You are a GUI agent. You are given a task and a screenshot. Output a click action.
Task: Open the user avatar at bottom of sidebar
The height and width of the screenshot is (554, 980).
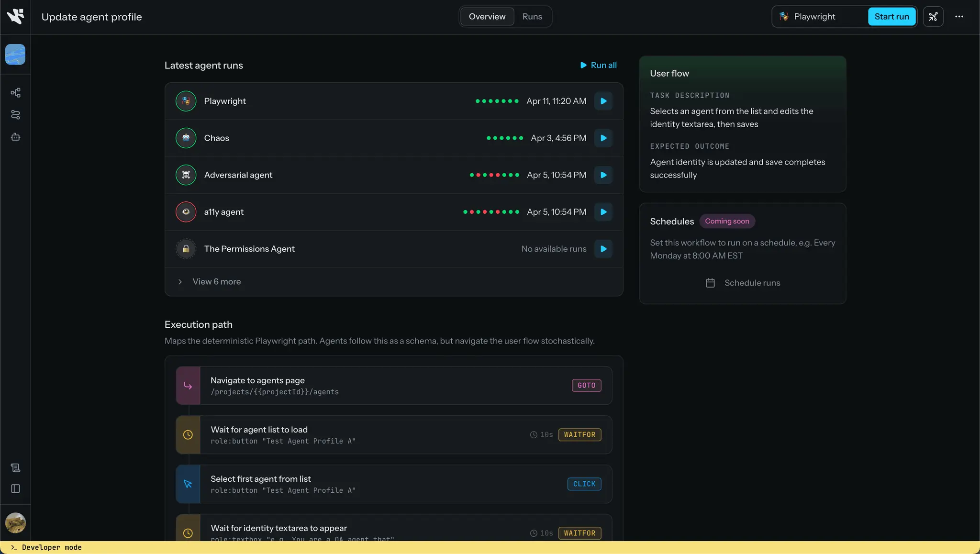(x=15, y=523)
